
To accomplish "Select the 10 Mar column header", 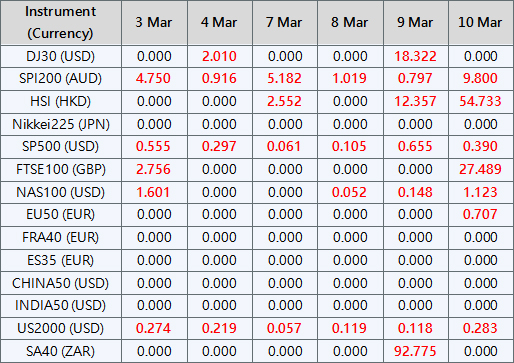I will coord(480,23).
